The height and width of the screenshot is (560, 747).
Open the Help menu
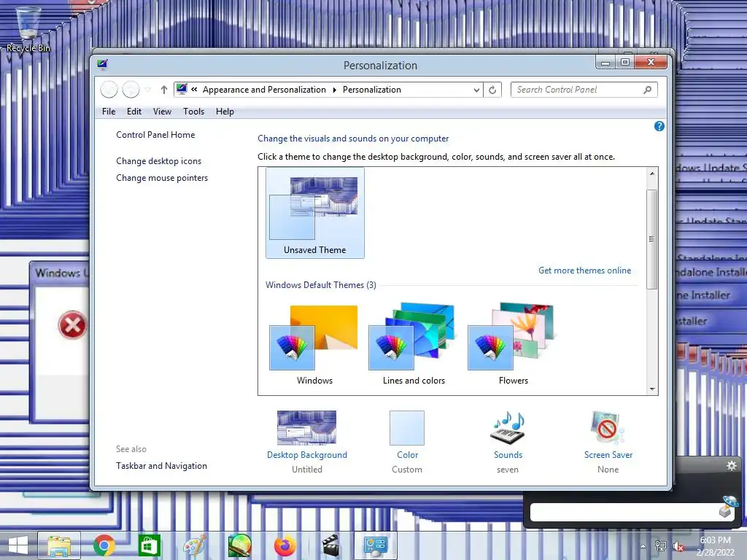(x=225, y=112)
